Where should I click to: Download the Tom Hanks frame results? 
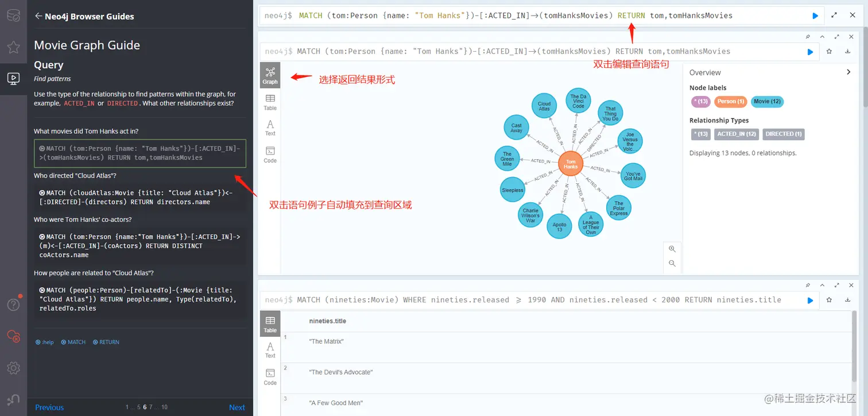coord(848,51)
